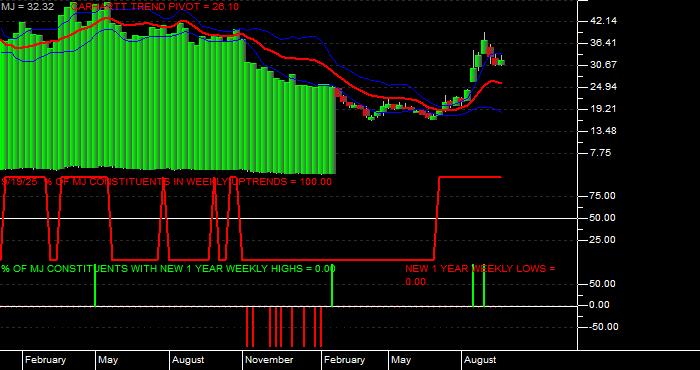Screen dimensions: 700x370
Task: Click the new 1 year weekly lows label
Action: point(480,275)
